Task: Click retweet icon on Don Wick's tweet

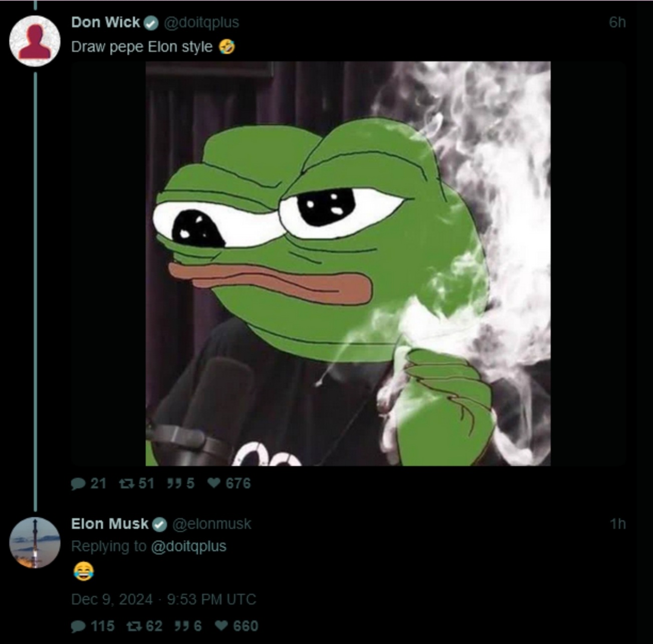Action: pos(126,484)
